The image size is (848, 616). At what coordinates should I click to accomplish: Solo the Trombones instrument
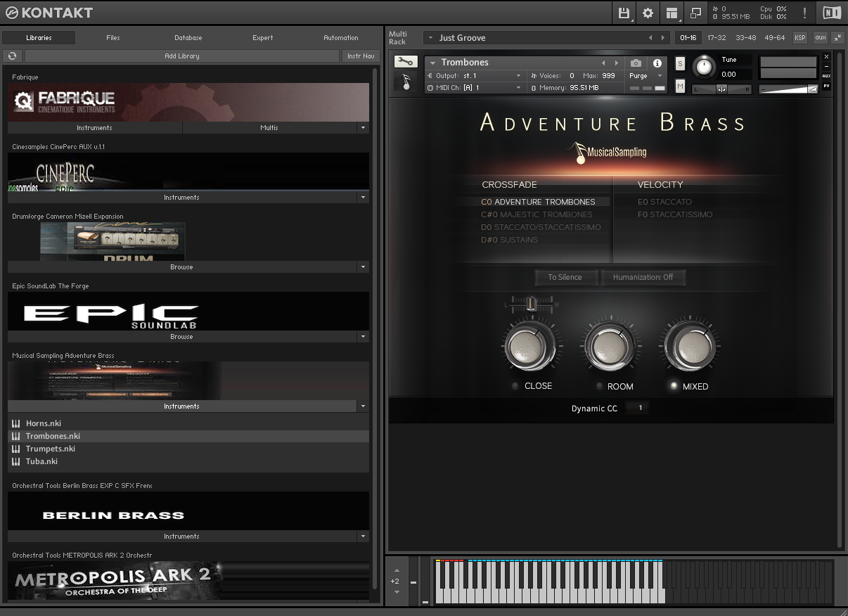680,63
